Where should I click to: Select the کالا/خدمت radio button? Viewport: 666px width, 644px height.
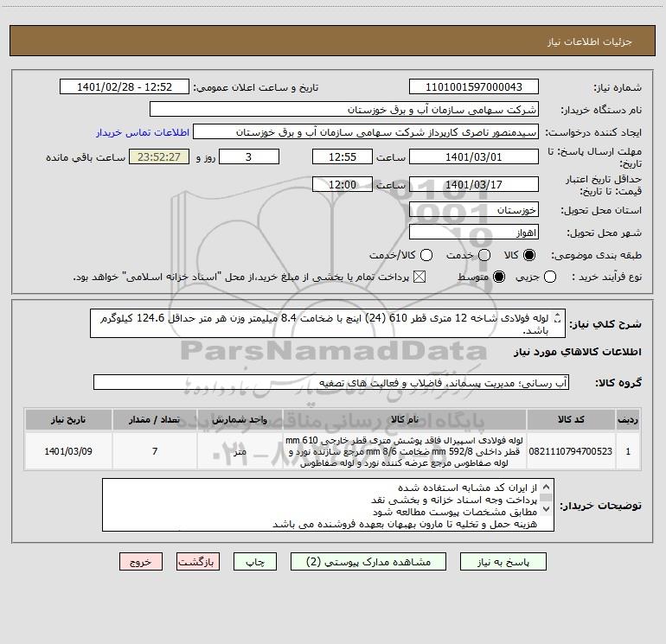[x=426, y=255]
